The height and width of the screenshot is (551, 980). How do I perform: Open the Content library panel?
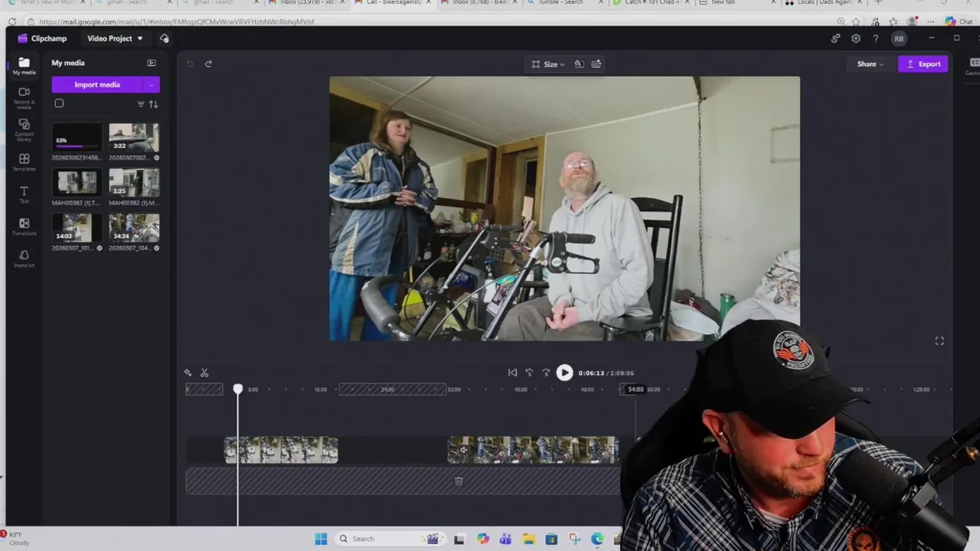pyautogui.click(x=24, y=129)
